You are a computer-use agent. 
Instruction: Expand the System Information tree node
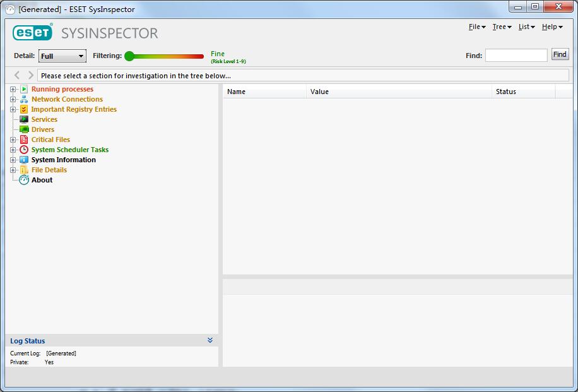coord(13,160)
